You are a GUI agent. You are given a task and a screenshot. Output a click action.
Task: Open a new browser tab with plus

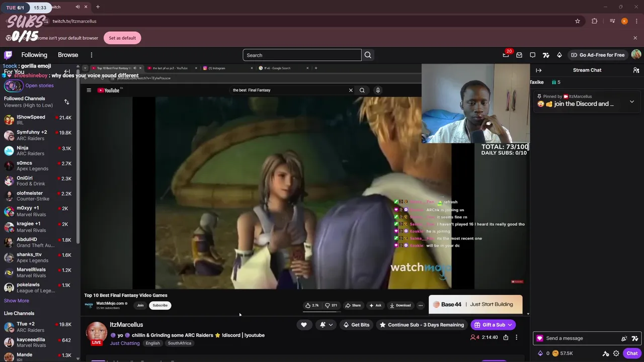(98, 7)
